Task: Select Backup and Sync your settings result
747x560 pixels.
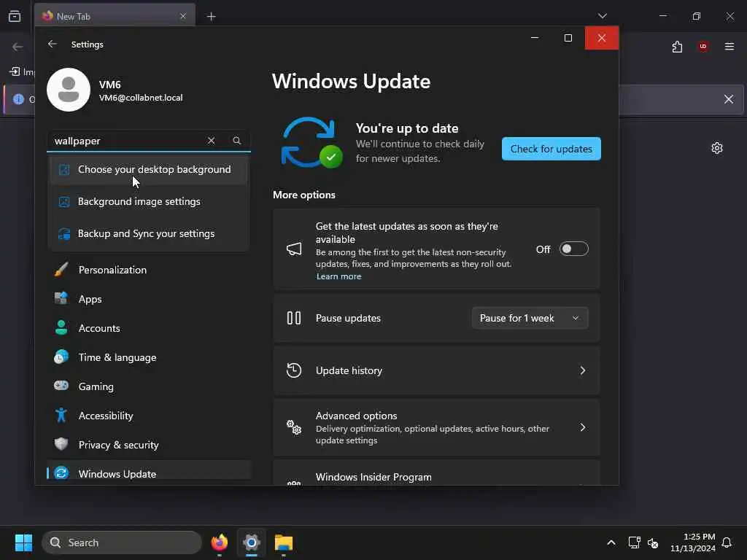Action: tap(149, 233)
